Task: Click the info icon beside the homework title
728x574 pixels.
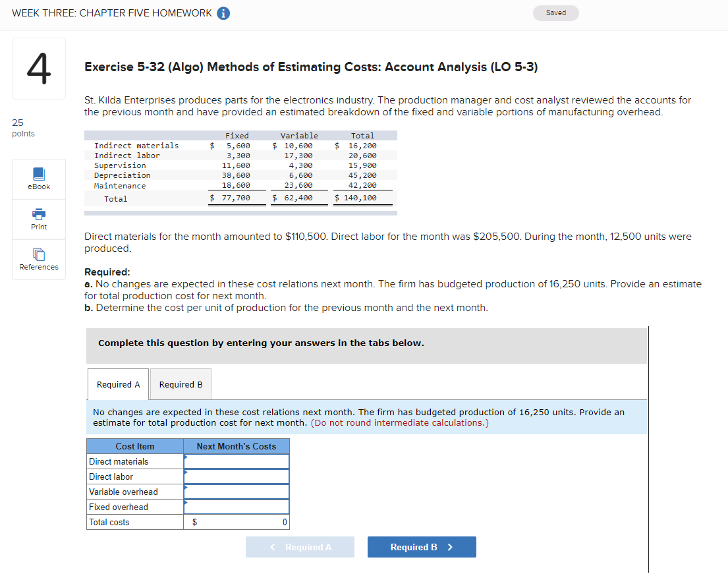Action: [223, 13]
